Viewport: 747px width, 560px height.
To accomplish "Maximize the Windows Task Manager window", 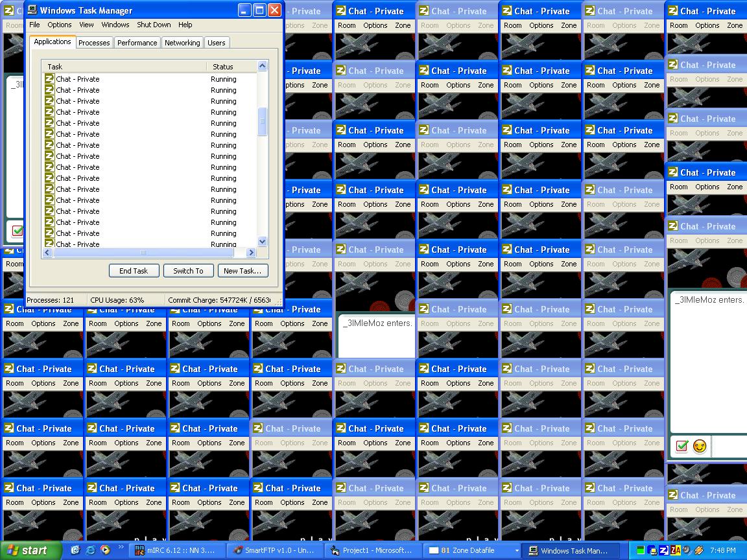I will coord(259,10).
